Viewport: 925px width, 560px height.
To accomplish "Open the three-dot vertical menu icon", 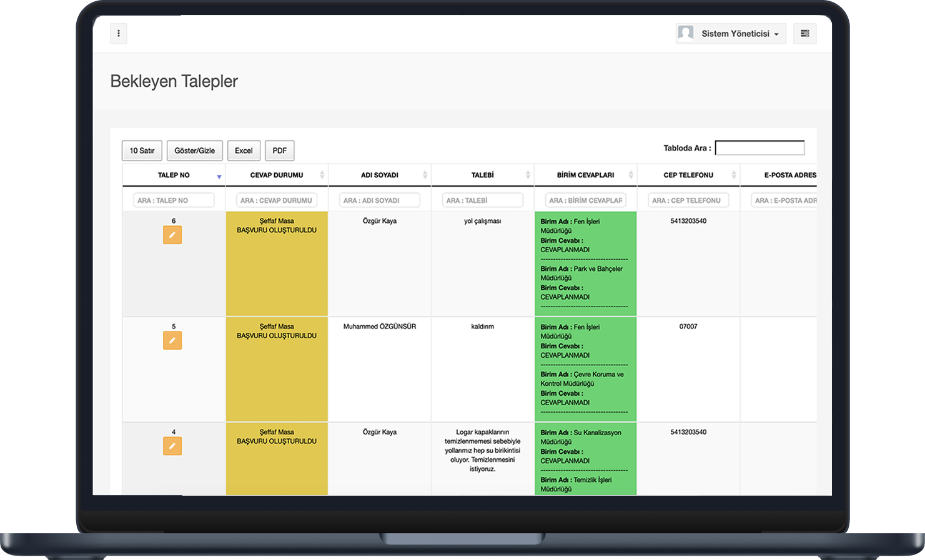I will [119, 34].
